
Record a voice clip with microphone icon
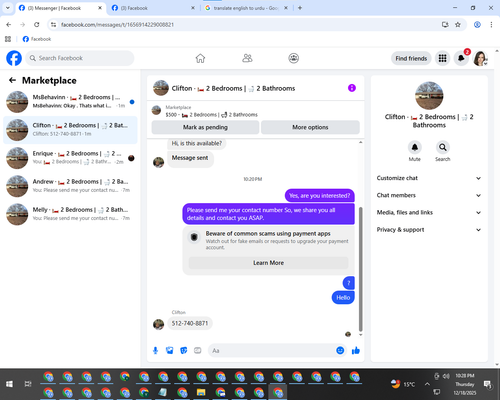click(x=155, y=350)
